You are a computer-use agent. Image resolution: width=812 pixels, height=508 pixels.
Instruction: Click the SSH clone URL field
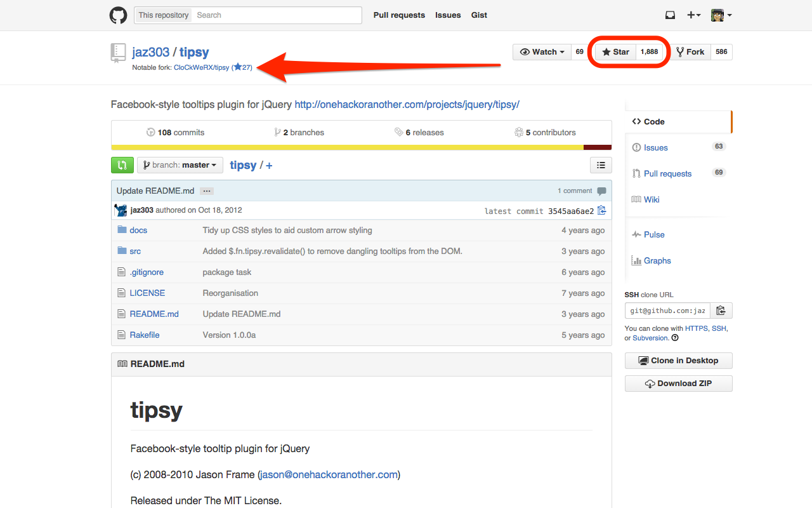(x=667, y=311)
